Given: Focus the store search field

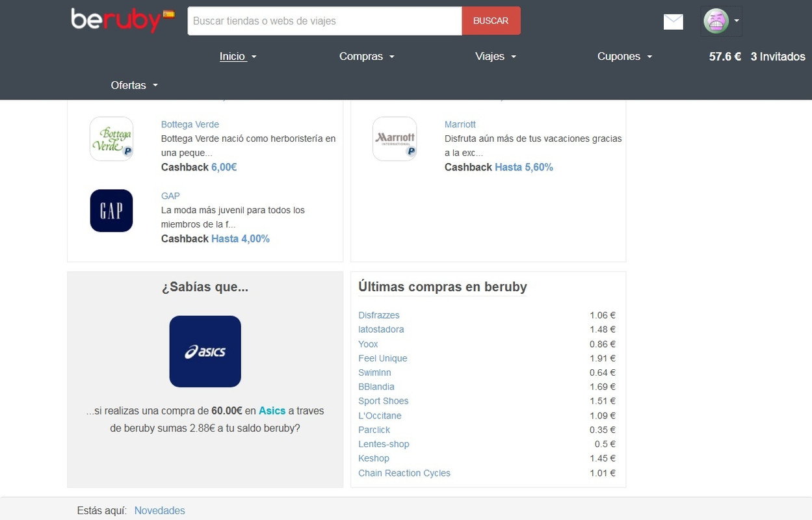Looking at the screenshot, I should tap(324, 21).
